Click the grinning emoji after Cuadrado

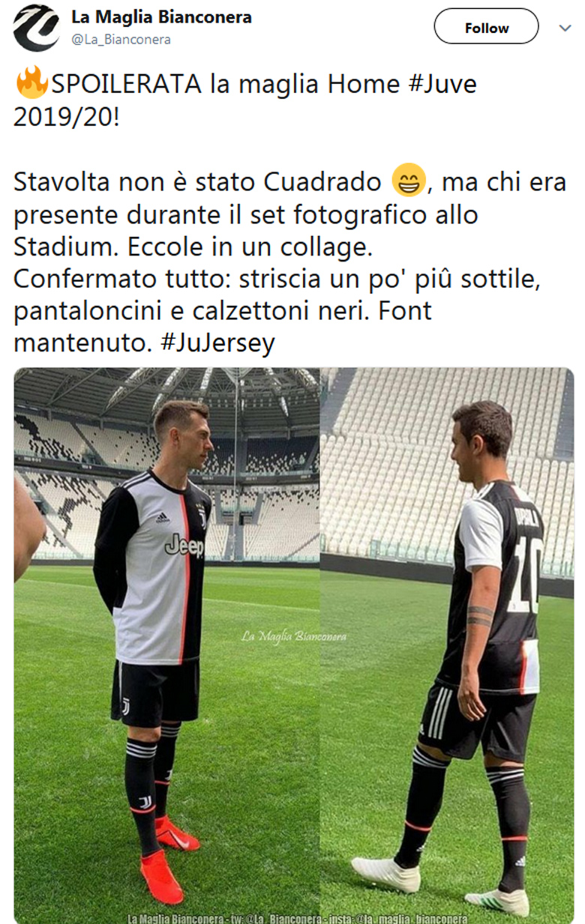click(409, 181)
